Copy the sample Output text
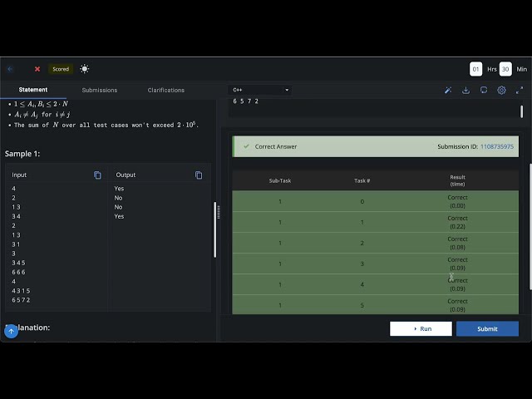This screenshot has width=532, height=399. [199, 175]
